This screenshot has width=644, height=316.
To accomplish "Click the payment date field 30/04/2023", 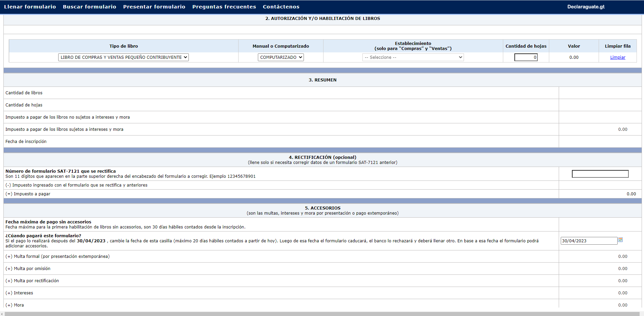I will pyautogui.click(x=589, y=241).
